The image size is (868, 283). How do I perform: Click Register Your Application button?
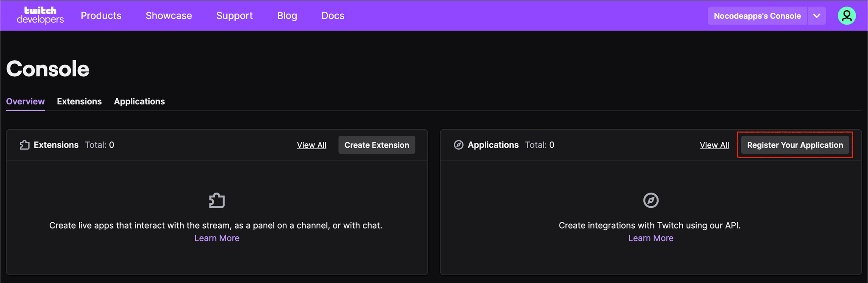[x=795, y=145]
